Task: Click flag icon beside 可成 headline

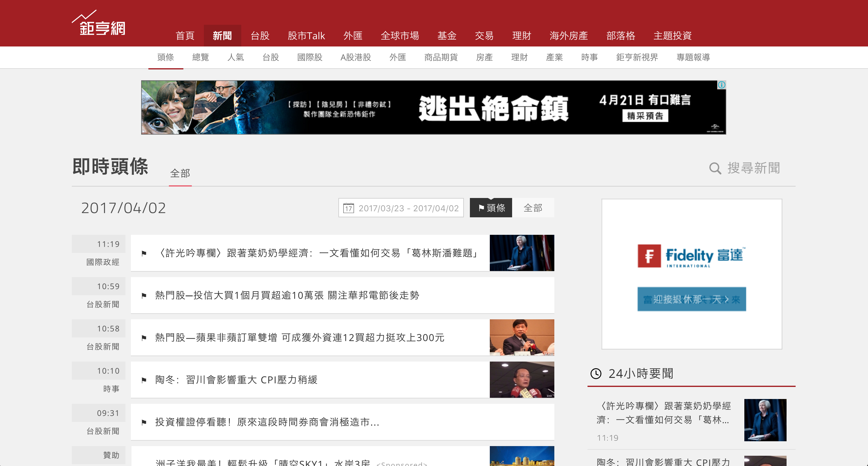Action: (x=144, y=337)
